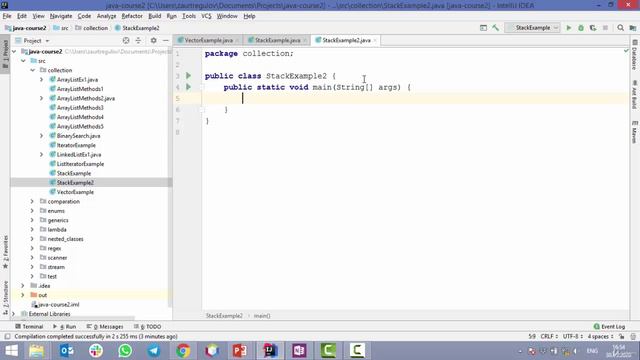Hide the Project tool window

click(x=165, y=40)
